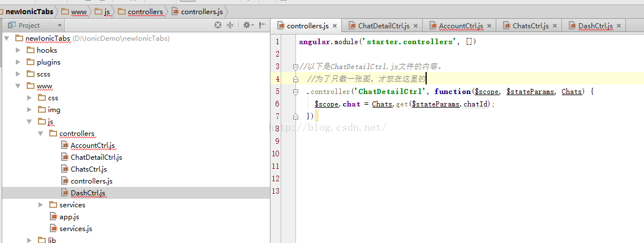Image resolution: width=644 pixels, height=243 pixels.
Task: Click the Project panel title label
Action: tap(29, 25)
